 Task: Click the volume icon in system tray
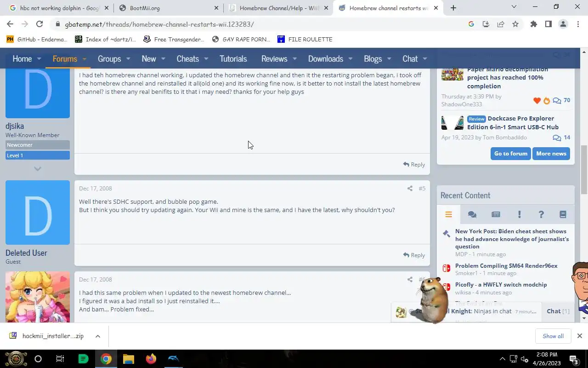click(524, 359)
